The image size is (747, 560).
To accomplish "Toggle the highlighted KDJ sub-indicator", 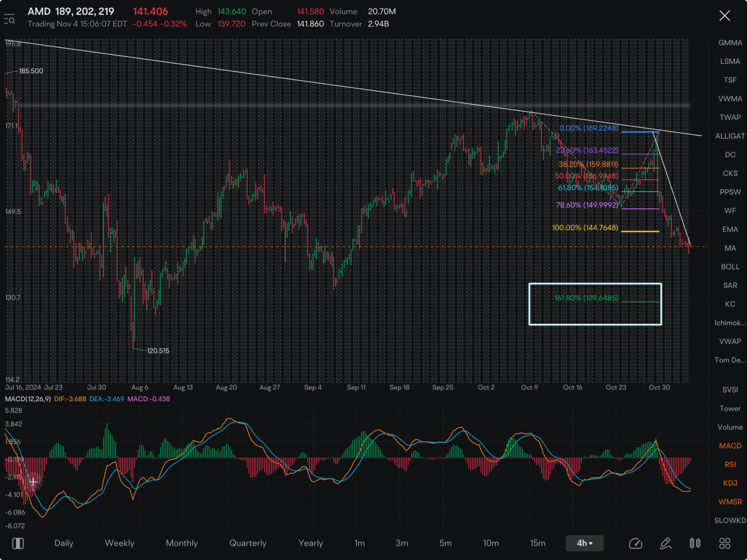I will 730,483.
